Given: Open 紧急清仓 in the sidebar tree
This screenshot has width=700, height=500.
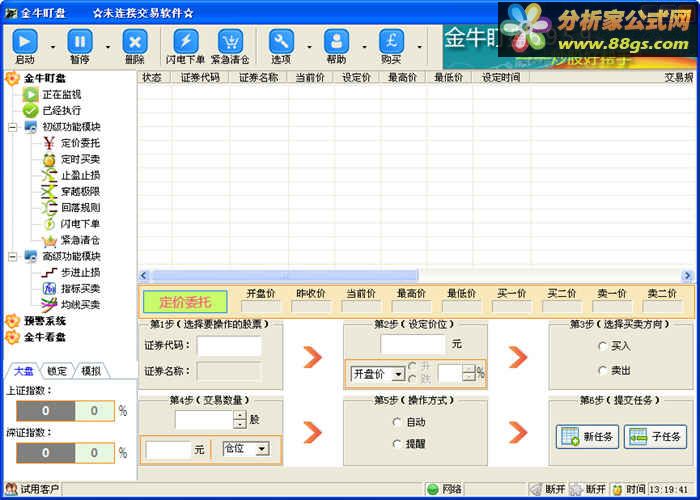Looking at the screenshot, I should [x=80, y=240].
